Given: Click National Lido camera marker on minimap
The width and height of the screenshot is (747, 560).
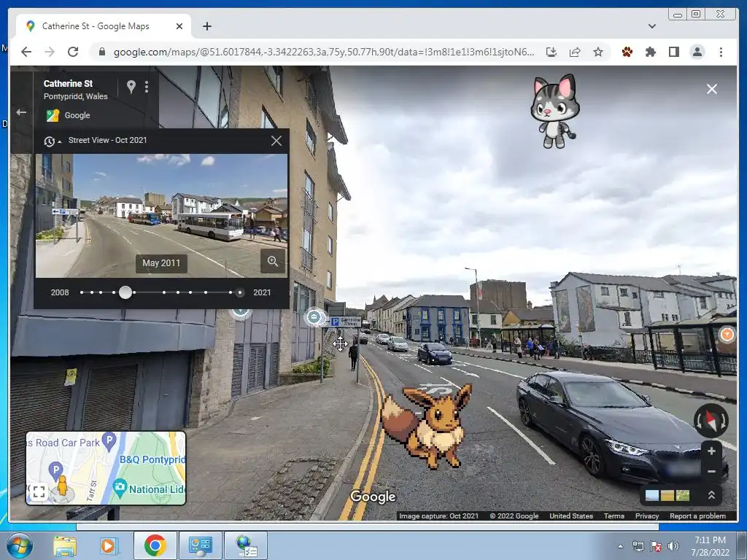Looking at the screenshot, I should (x=120, y=486).
